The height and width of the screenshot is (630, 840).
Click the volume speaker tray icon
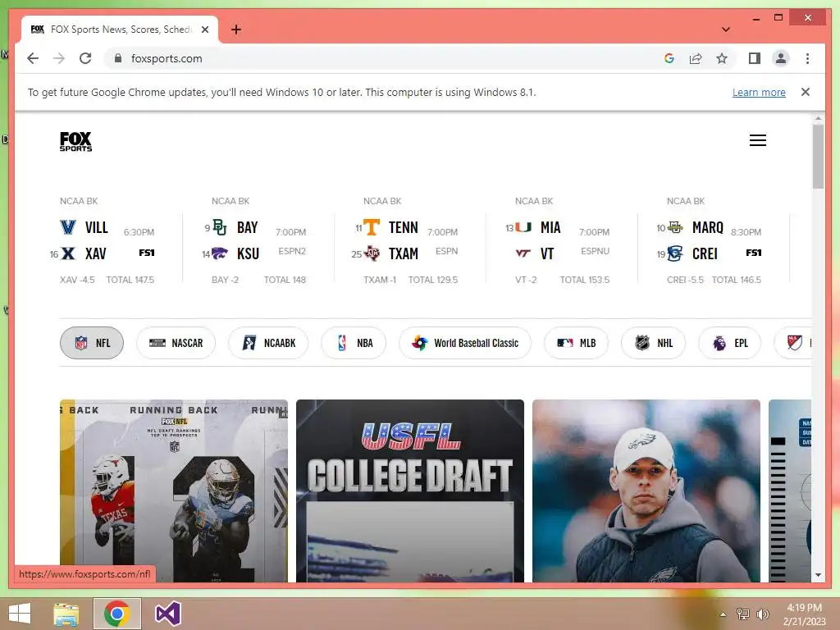pyautogui.click(x=762, y=614)
